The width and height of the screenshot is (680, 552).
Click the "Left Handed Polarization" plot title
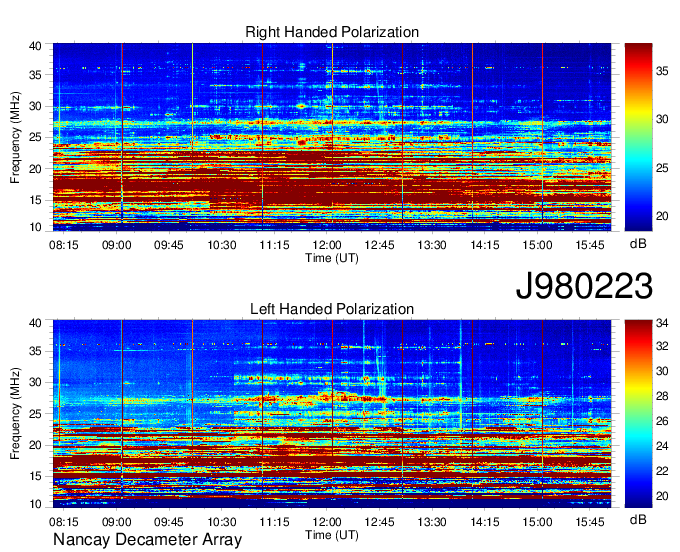click(332, 309)
